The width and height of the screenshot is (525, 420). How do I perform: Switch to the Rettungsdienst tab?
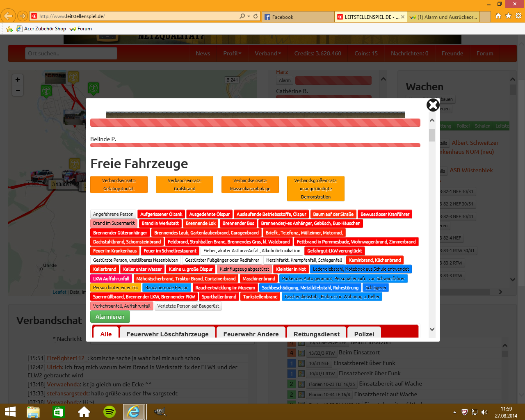316,334
